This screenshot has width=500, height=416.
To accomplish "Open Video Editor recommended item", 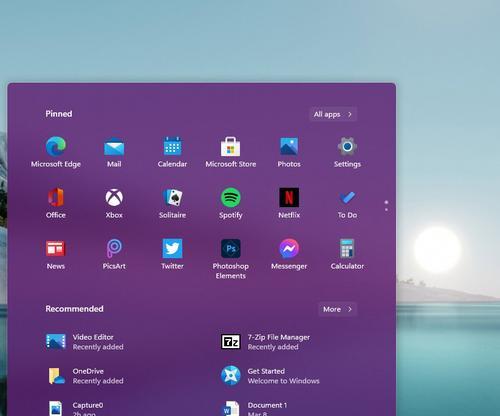I will pyautogui.click(x=85, y=342).
